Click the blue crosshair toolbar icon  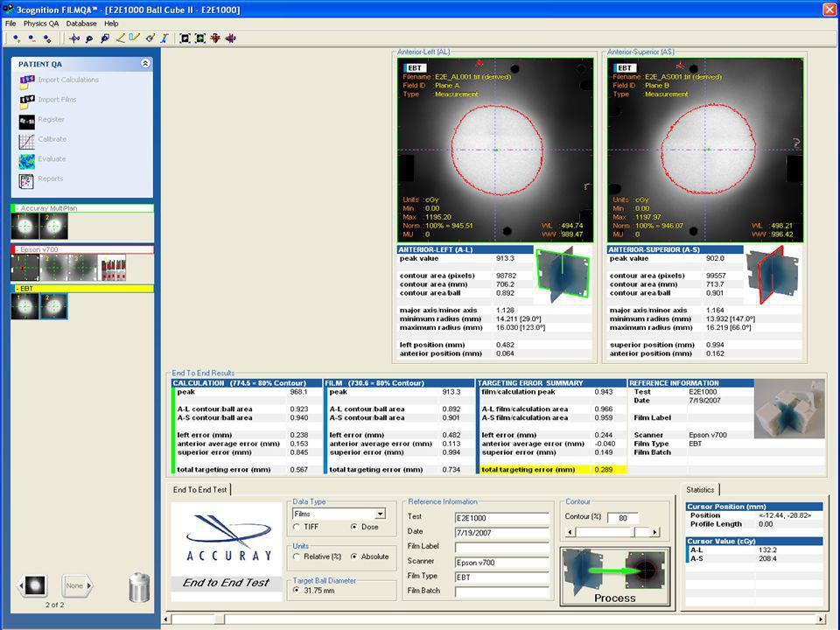point(74,38)
